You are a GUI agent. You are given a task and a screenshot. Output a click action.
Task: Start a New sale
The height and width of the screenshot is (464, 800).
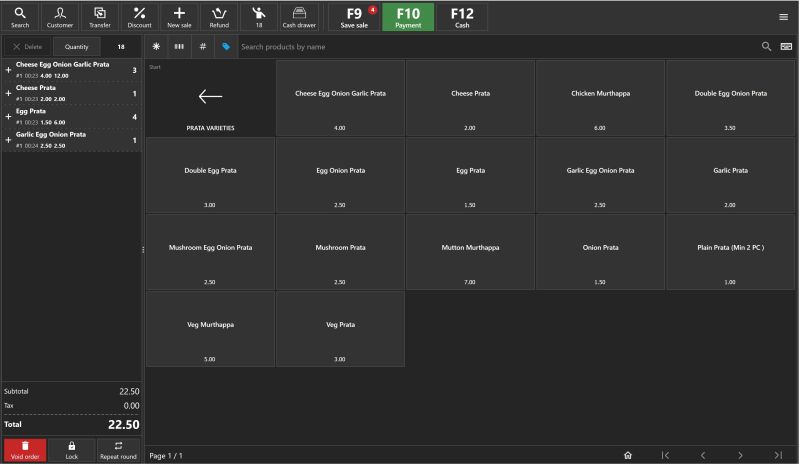tap(179, 17)
